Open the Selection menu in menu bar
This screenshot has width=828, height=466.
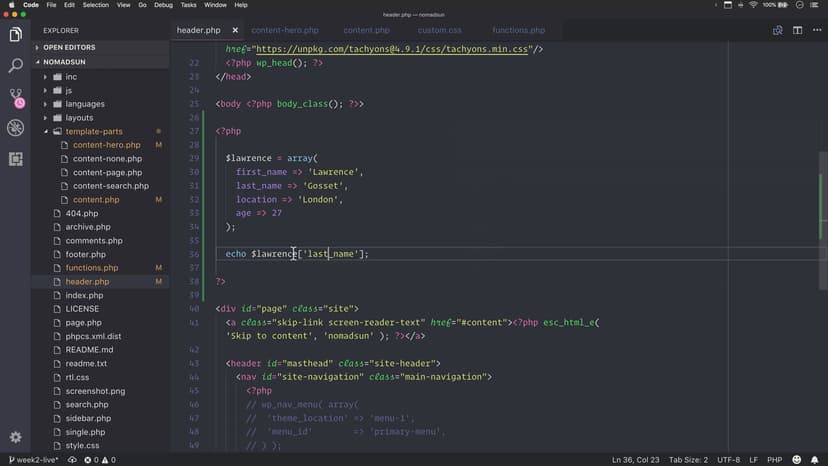[96, 5]
